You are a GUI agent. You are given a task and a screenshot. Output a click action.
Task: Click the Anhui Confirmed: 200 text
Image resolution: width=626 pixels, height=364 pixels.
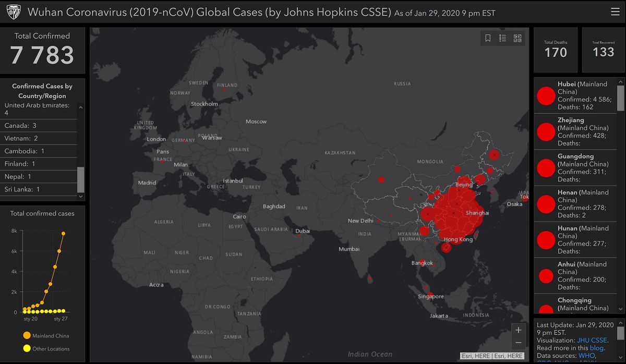(582, 280)
